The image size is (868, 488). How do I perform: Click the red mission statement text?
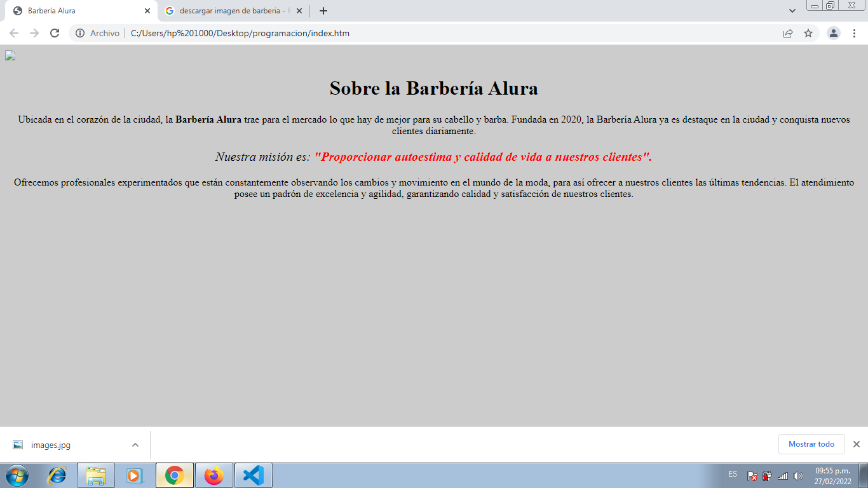point(484,157)
